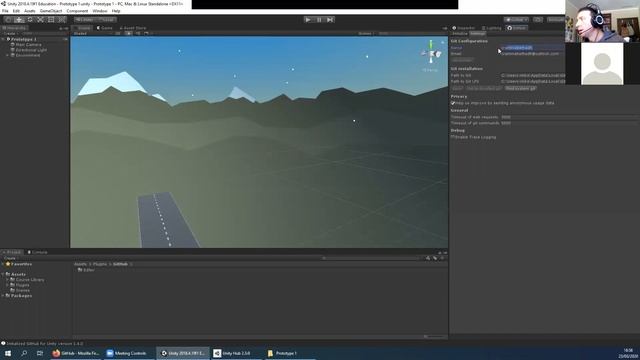This screenshot has height=360, width=640.
Task: Expand the Packages folder in Project
Action: (3, 296)
